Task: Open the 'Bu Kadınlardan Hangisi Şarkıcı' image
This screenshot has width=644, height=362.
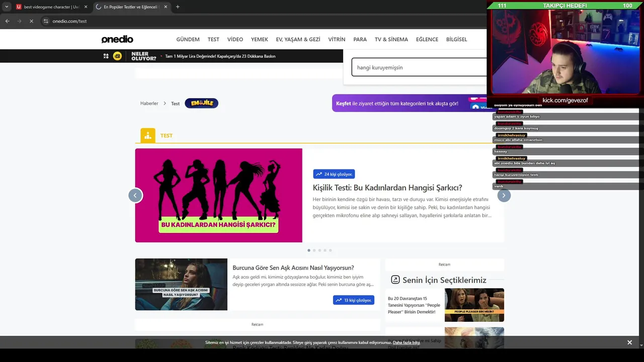Action: coord(218,195)
